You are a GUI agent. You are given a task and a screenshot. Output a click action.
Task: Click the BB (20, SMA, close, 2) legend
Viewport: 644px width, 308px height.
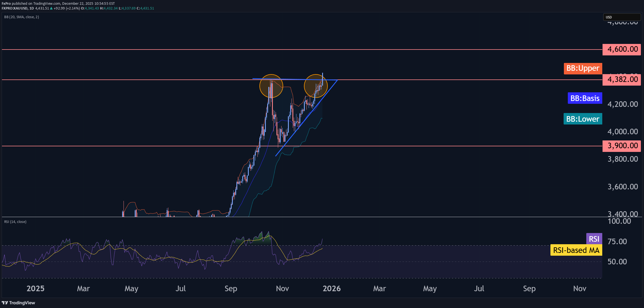[22, 17]
